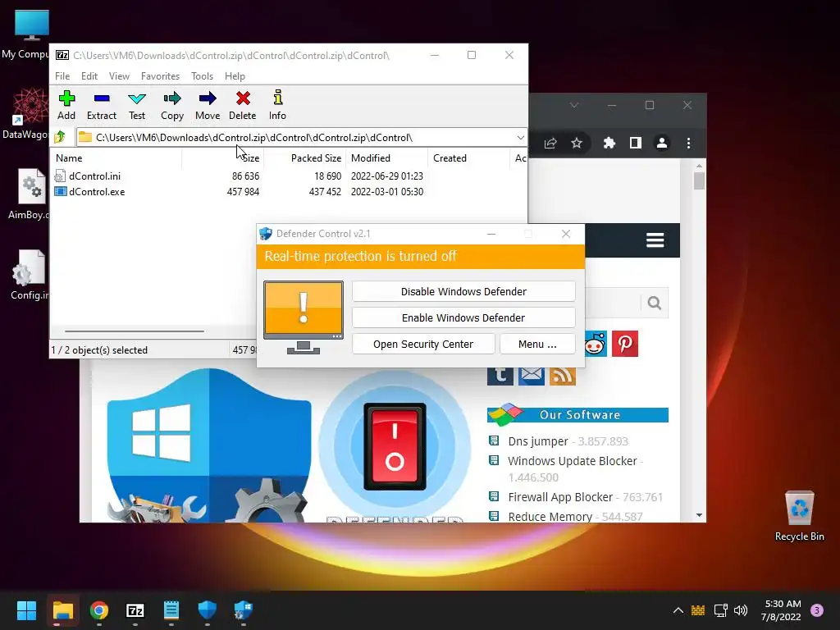Image resolution: width=840 pixels, height=630 pixels.
Task: Click the 7-Zip path address field
Action: point(301,138)
